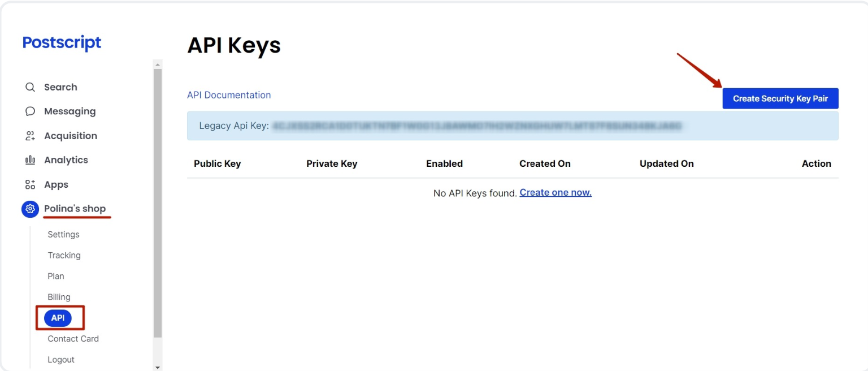Click the blurred Legacy Api Key value
Image resolution: width=868 pixels, height=371 pixels.
pos(478,126)
